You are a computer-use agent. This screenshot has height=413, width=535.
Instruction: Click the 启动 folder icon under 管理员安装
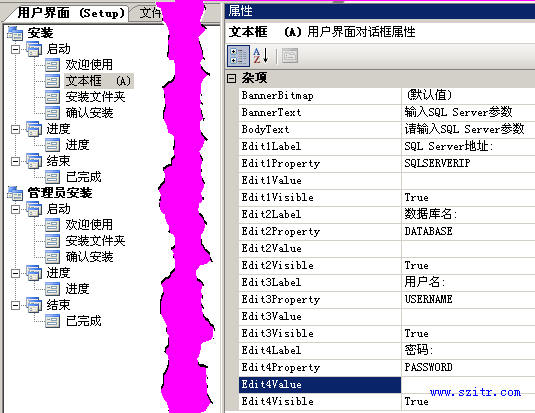34,209
